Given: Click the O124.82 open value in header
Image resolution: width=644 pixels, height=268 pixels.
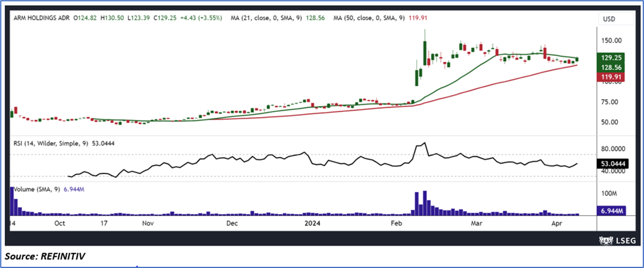Looking at the screenshot, I should click(84, 18).
